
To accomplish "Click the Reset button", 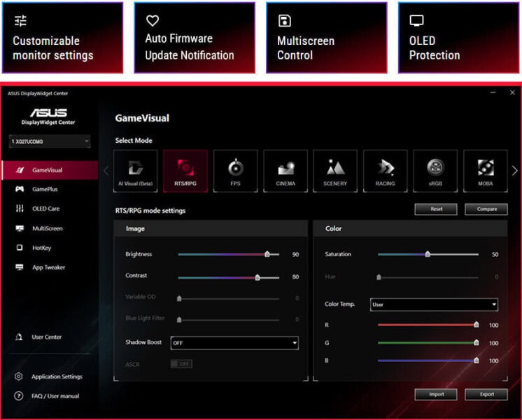I will click(x=436, y=209).
